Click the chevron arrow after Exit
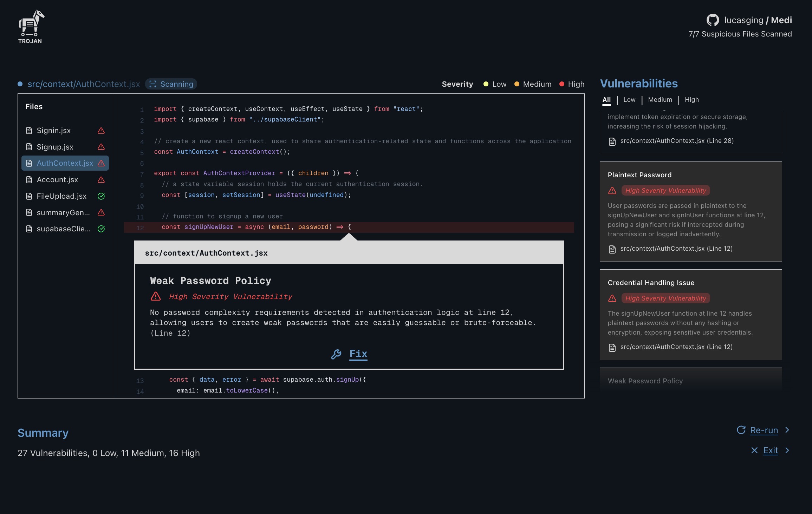 787,450
